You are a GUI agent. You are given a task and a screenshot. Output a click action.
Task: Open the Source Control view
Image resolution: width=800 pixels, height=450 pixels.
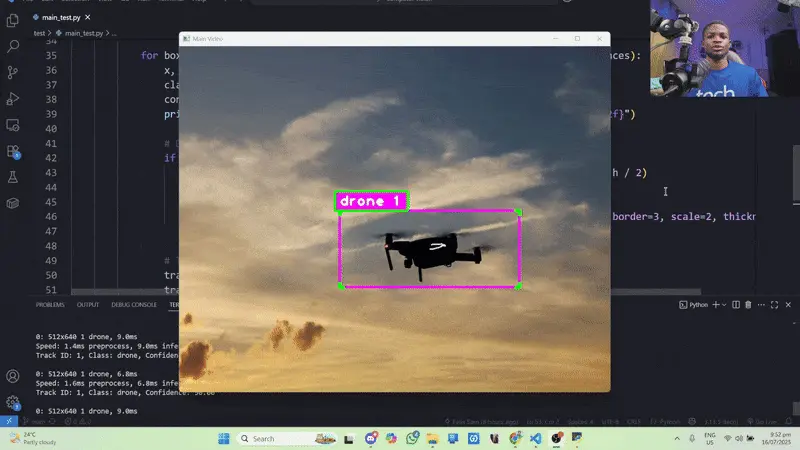[13, 72]
